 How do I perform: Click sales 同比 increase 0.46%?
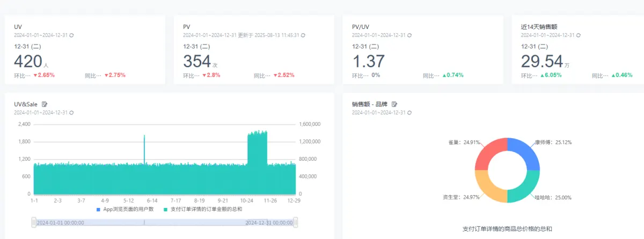622,75
